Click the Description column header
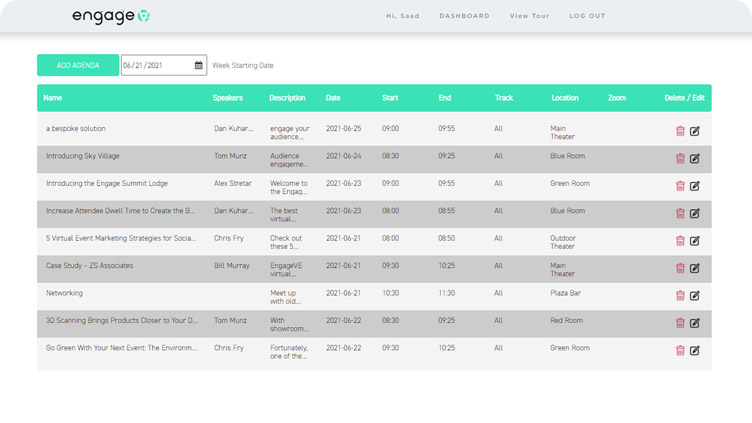752x423 pixels. 287,98
